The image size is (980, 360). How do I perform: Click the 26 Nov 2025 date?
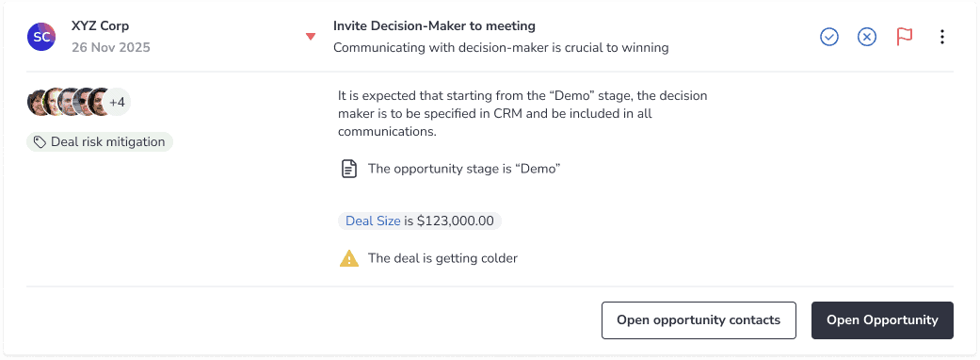(111, 47)
